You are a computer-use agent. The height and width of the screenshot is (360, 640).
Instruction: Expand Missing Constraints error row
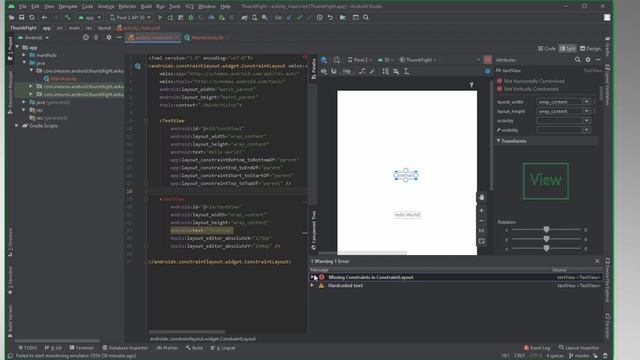(313, 277)
